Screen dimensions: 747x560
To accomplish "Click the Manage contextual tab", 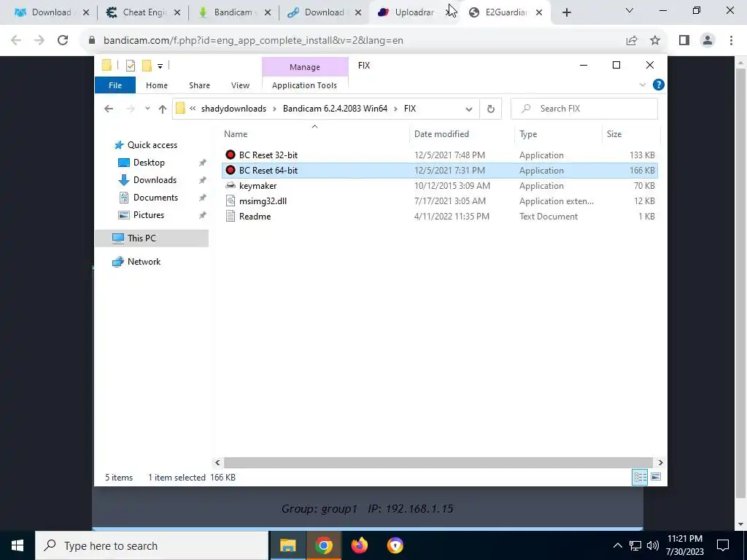I will click(305, 67).
